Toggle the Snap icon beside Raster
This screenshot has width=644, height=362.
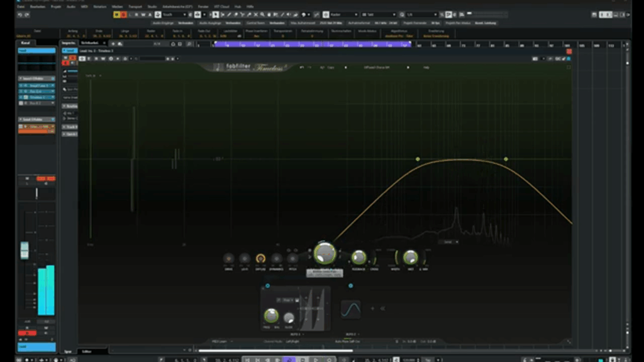coord(326,15)
